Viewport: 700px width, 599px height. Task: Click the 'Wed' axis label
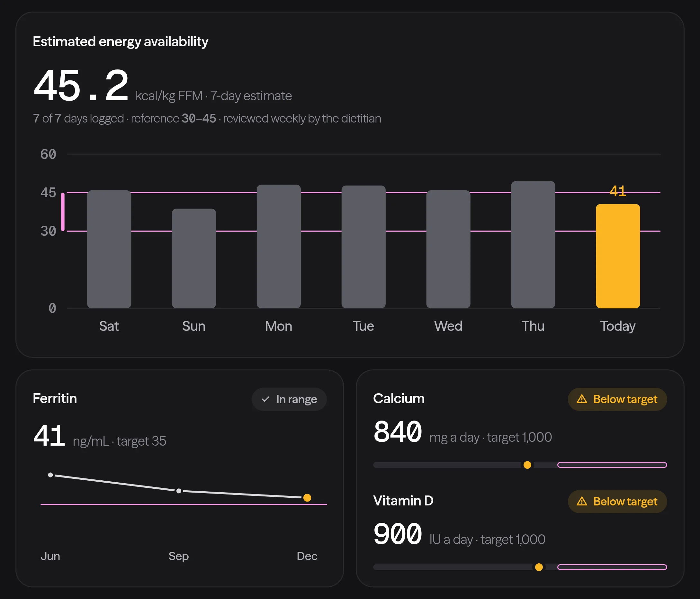(x=448, y=326)
